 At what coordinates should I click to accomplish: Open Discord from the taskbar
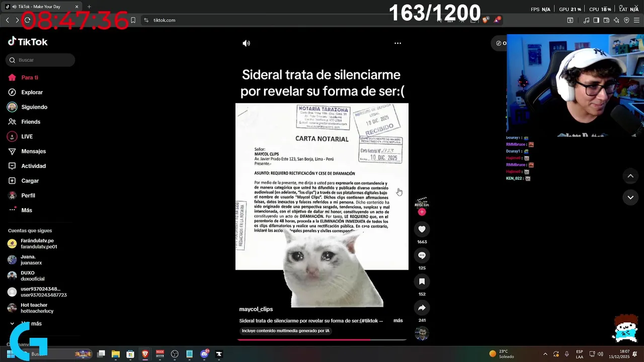[204, 354]
